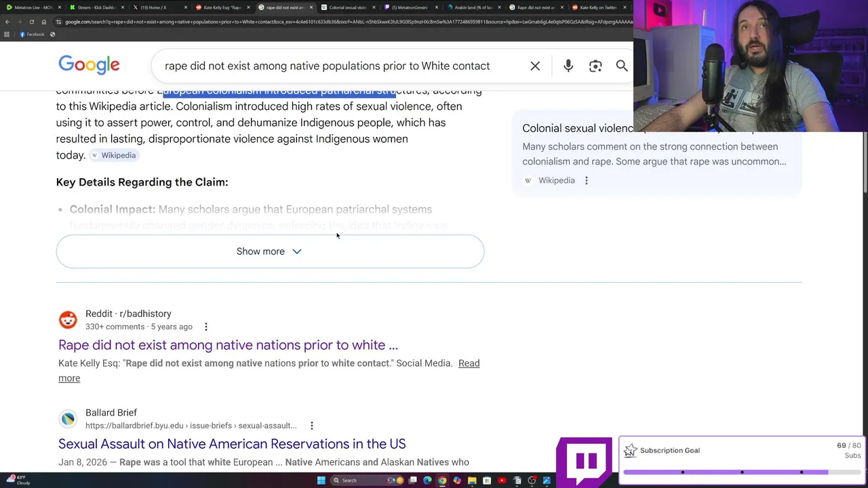Open the apps grid in the bookmarks bar
Screen dimensions: 868x488
(x=7, y=35)
